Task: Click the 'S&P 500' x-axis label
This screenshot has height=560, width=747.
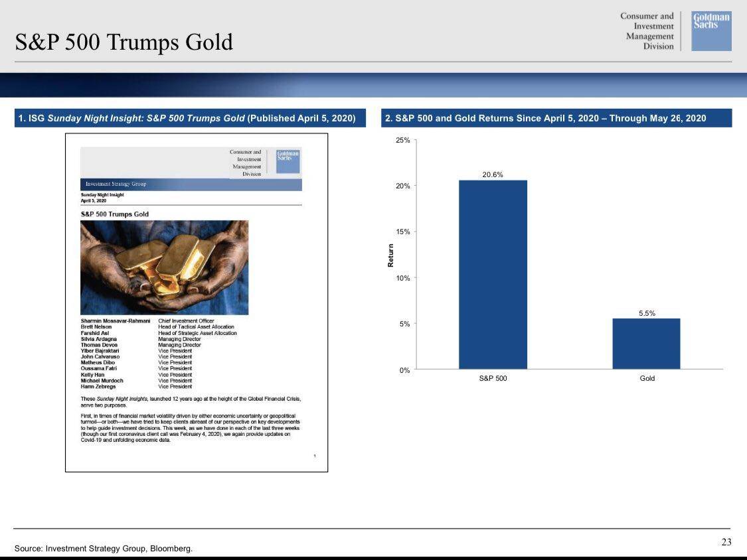Action: click(493, 378)
